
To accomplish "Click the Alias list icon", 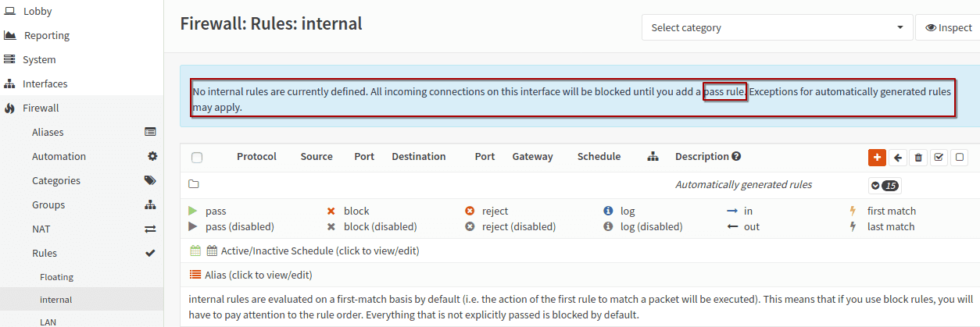I will (196, 275).
